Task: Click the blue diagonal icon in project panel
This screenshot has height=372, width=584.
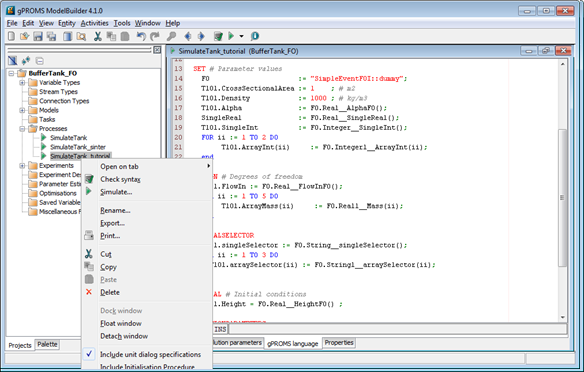Action: (13, 60)
